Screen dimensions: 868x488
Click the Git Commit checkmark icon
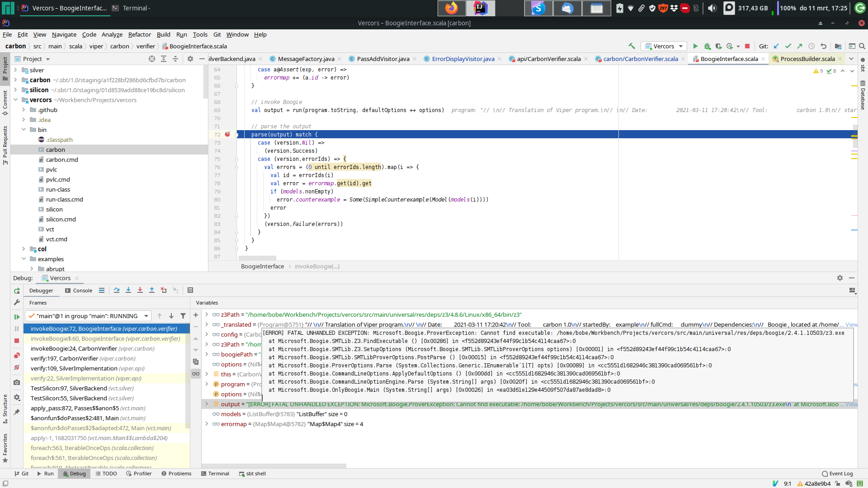coord(788,46)
